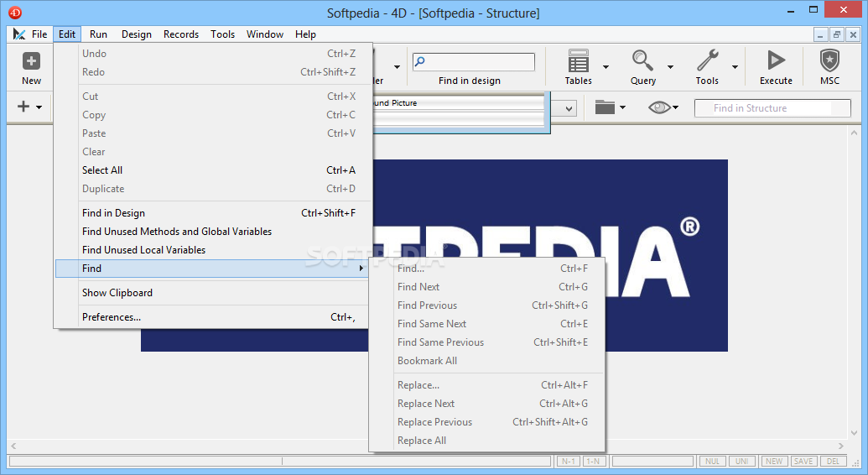Expand the Tables dropdown arrow
The image size is (868, 475).
click(606, 67)
